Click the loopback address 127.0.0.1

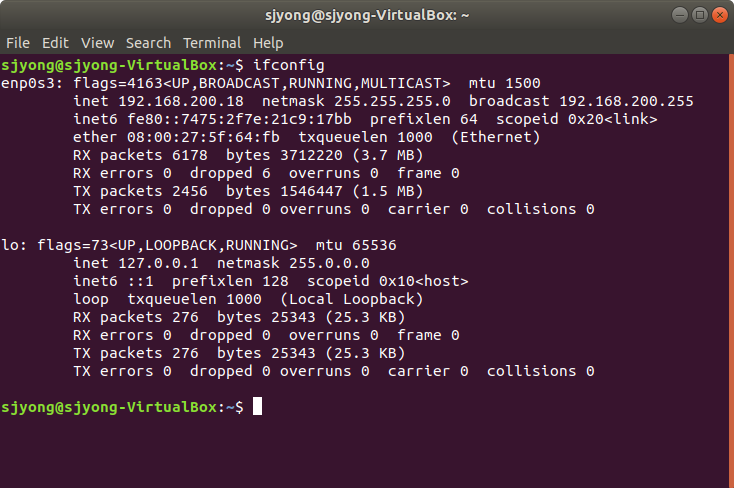(x=158, y=263)
